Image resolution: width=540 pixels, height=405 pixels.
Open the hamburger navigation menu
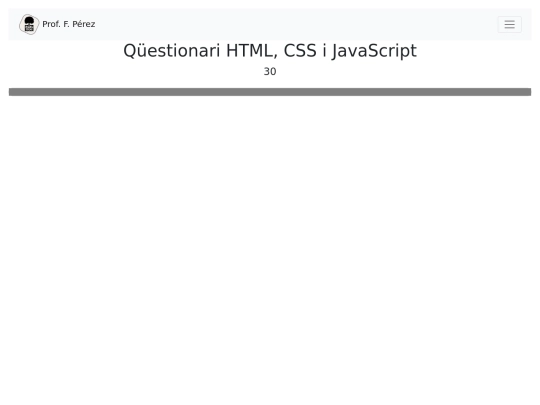509,24
